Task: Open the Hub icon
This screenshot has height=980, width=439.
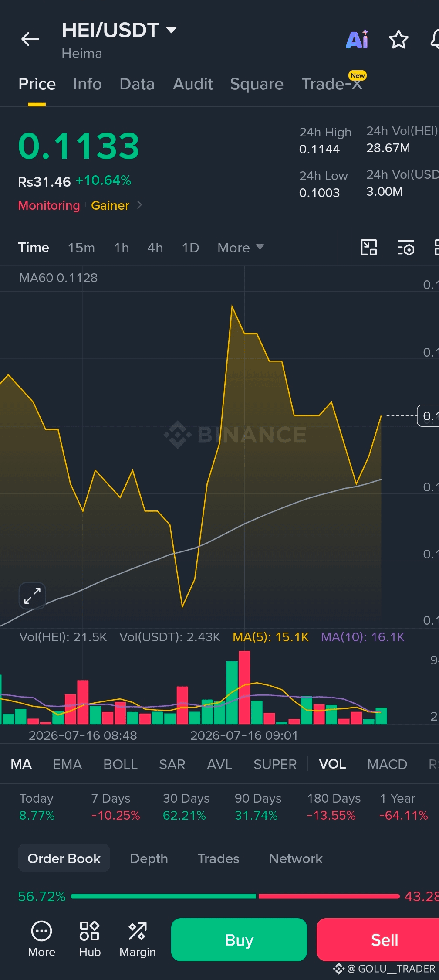Action: point(90,939)
